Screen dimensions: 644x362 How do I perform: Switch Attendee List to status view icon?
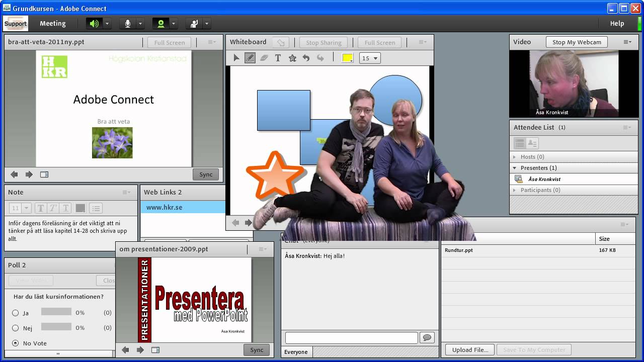point(532,143)
